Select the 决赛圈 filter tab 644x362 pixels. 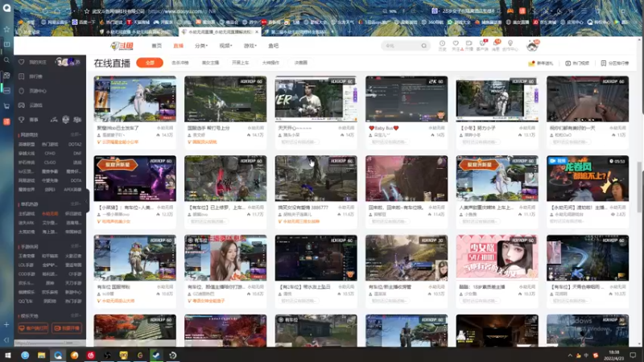(x=300, y=63)
